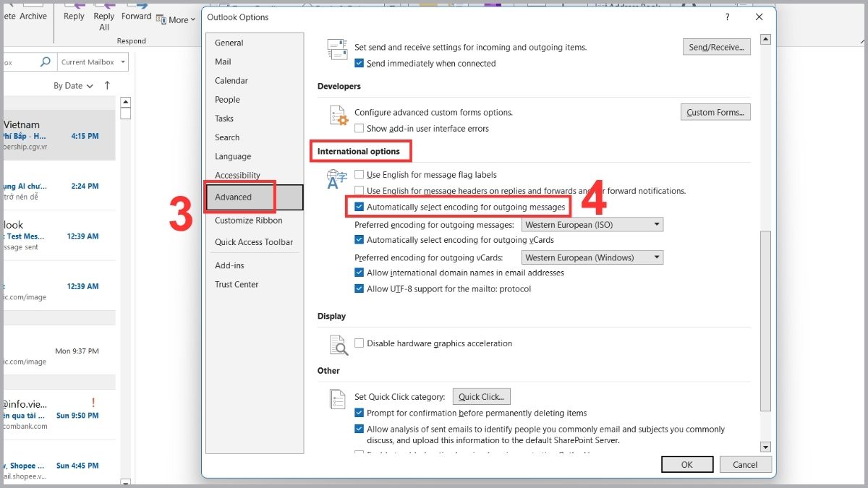
Task: Click the Send/Receive... button
Action: click(x=716, y=47)
